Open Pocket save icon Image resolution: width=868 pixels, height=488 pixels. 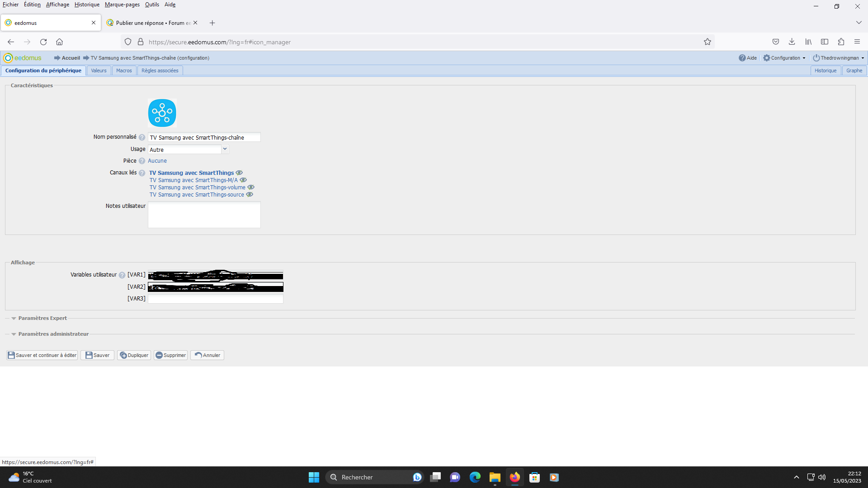pos(776,42)
